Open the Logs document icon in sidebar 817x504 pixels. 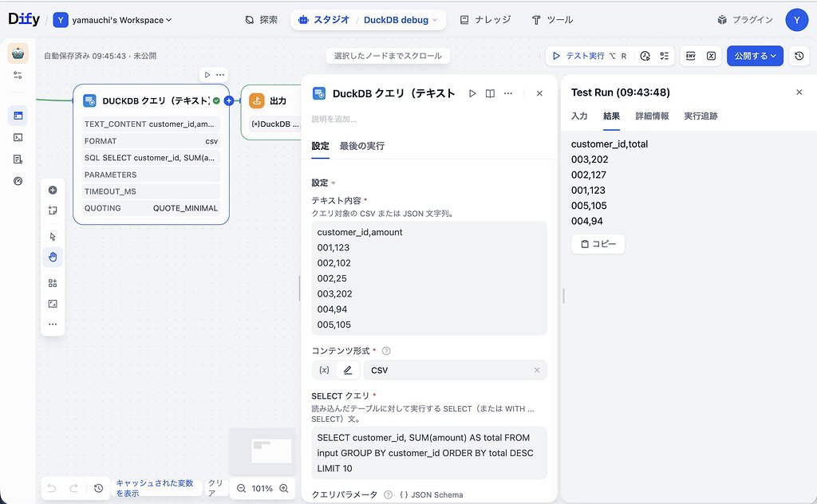pyautogui.click(x=18, y=159)
